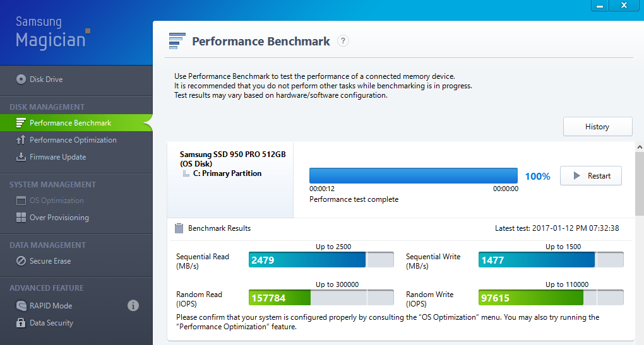Open the Over Provisioning page
This screenshot has width=644, height=345.
59,218
